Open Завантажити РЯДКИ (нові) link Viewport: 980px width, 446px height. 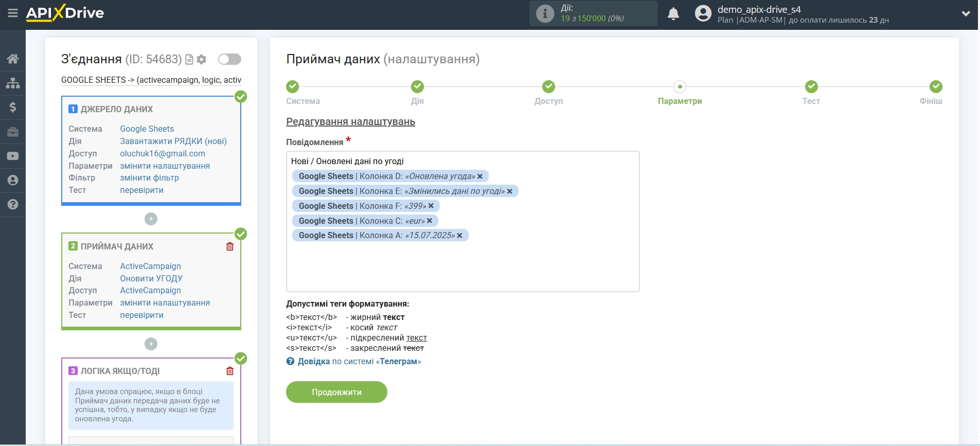[173, 141]
